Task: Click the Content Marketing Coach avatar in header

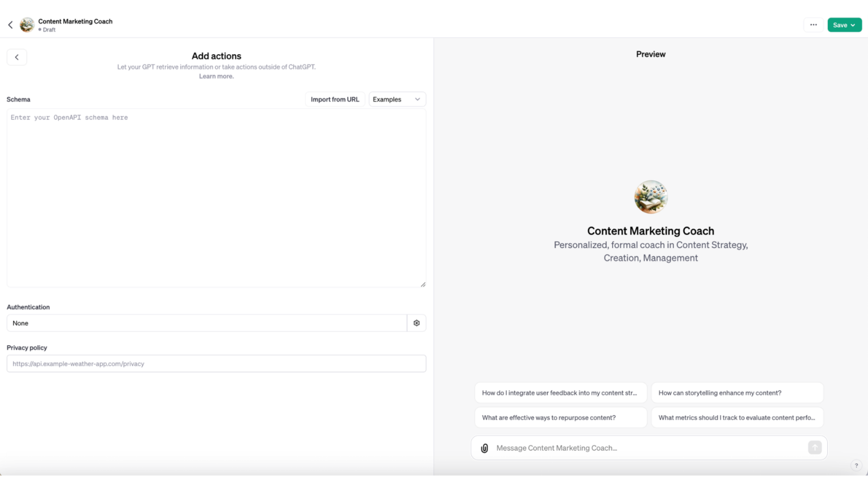Action: pos(27,25)
